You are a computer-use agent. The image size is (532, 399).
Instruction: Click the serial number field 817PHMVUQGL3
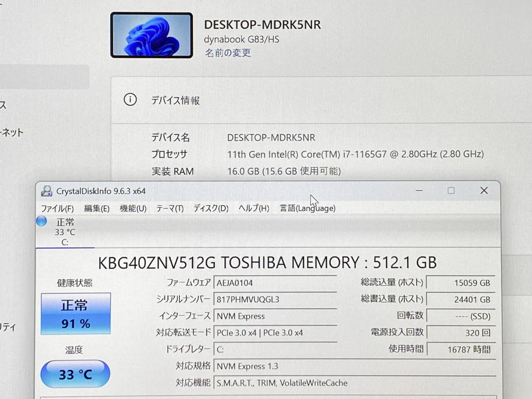(x=275, y=299)
